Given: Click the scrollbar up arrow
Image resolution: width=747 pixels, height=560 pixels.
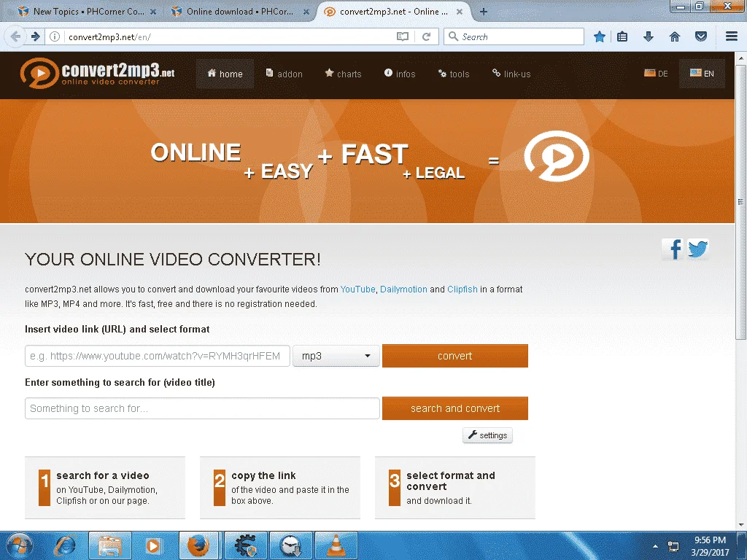Looking at the screenshot, I should point(740,58).
